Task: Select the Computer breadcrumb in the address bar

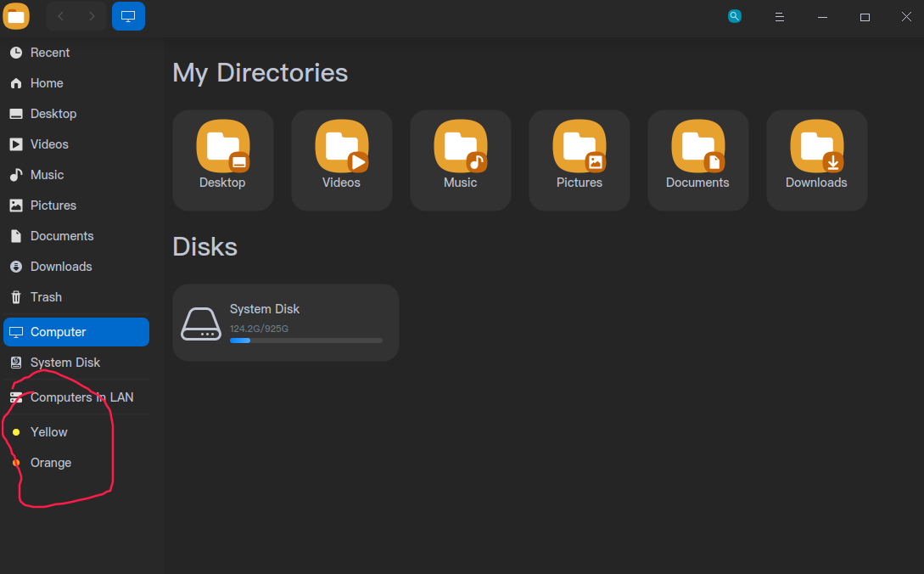Action: coord(128,15)
